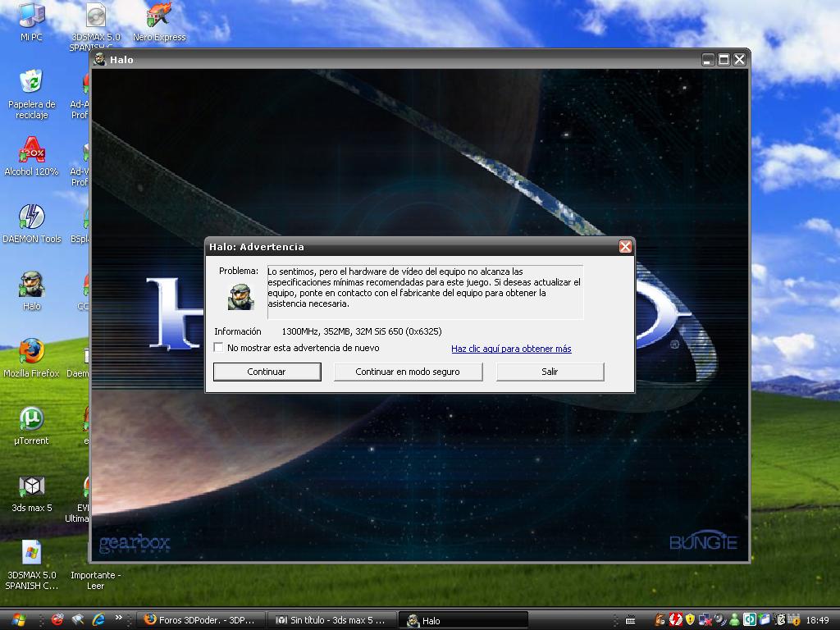The width and height of the screenshot is (840, 630).
Task: Open the green Messenger buddy tray icon
Action: (x=734, y=620)
